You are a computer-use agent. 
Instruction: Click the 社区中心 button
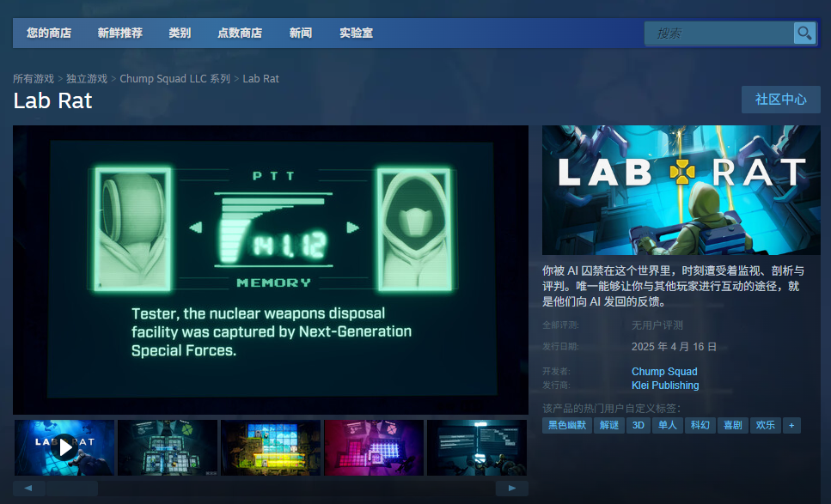click(x=780, y=100)
